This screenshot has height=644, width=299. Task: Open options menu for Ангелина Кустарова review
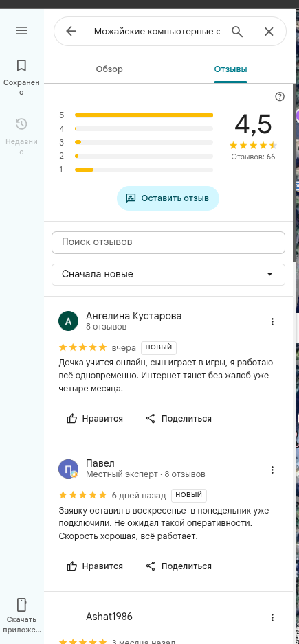click(x=272, y=321)
